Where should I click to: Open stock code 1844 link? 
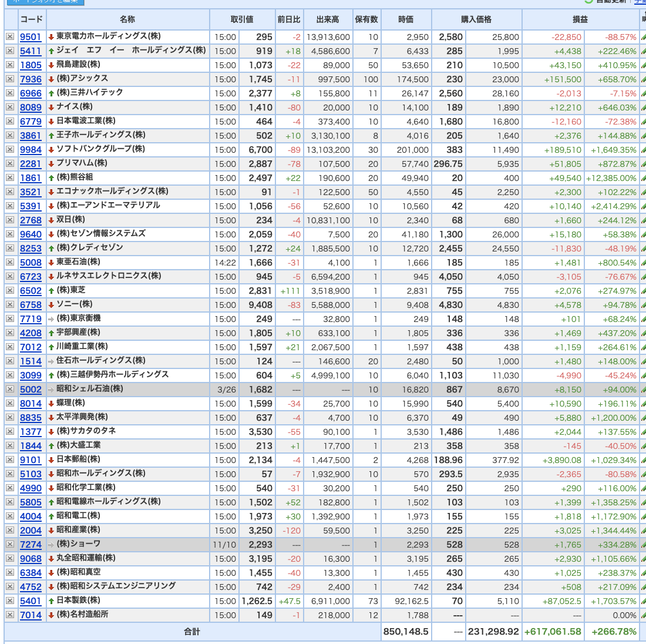coord(31,445)
